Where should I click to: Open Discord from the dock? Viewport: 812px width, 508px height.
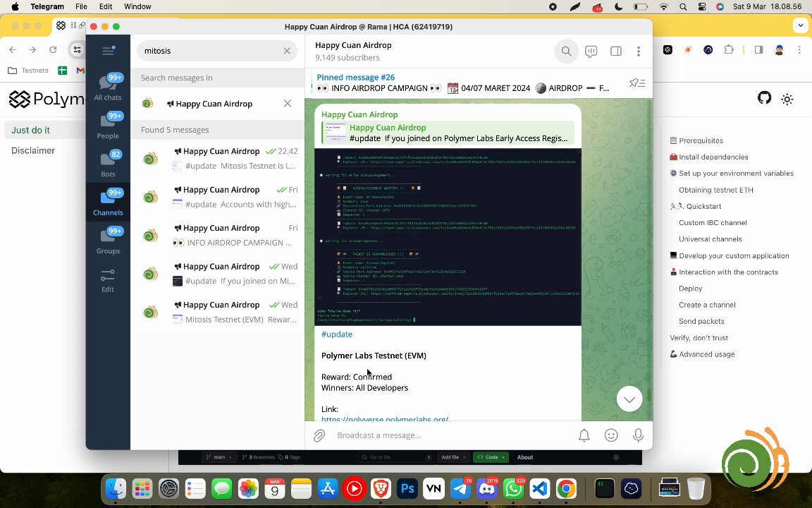(x=486, y=488)
